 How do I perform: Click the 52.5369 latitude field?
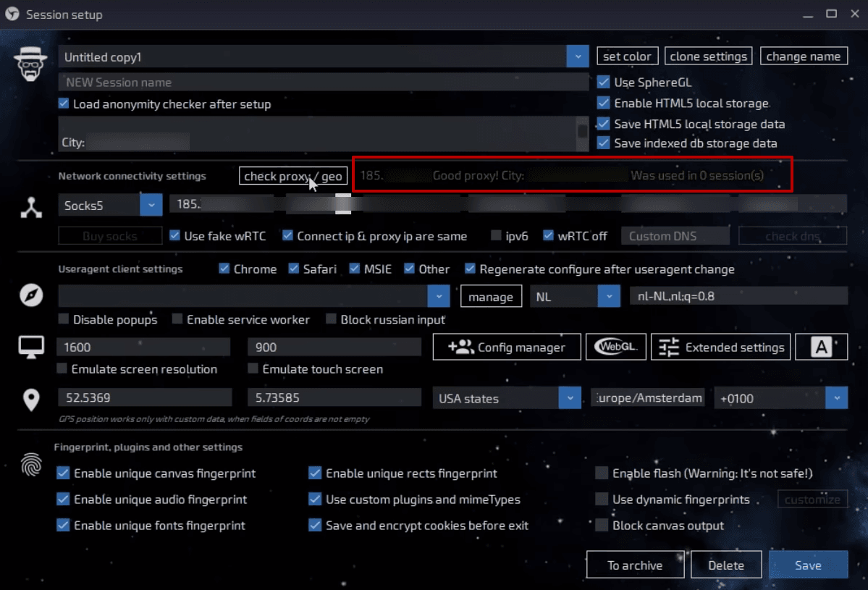coord(145,397)
